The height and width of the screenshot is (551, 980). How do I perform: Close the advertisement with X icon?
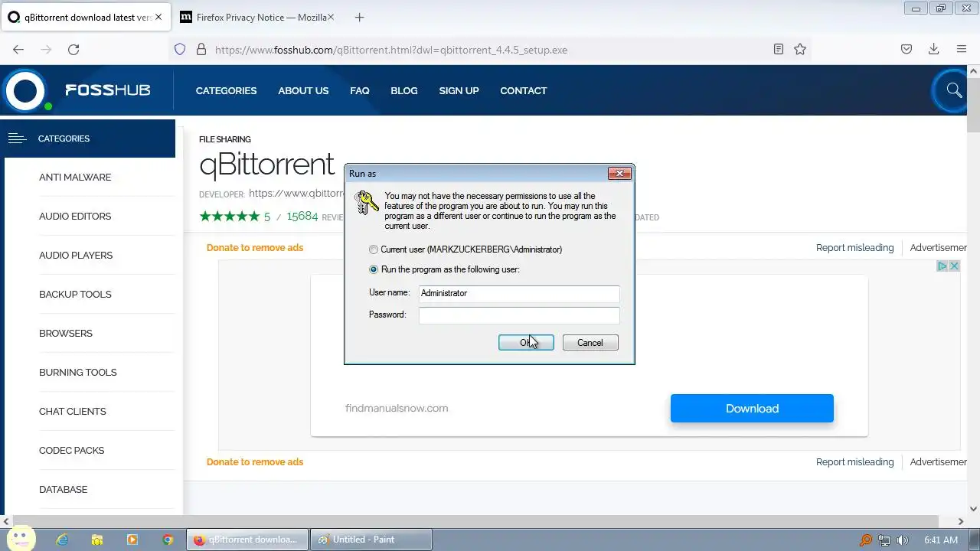pos(954,266)
